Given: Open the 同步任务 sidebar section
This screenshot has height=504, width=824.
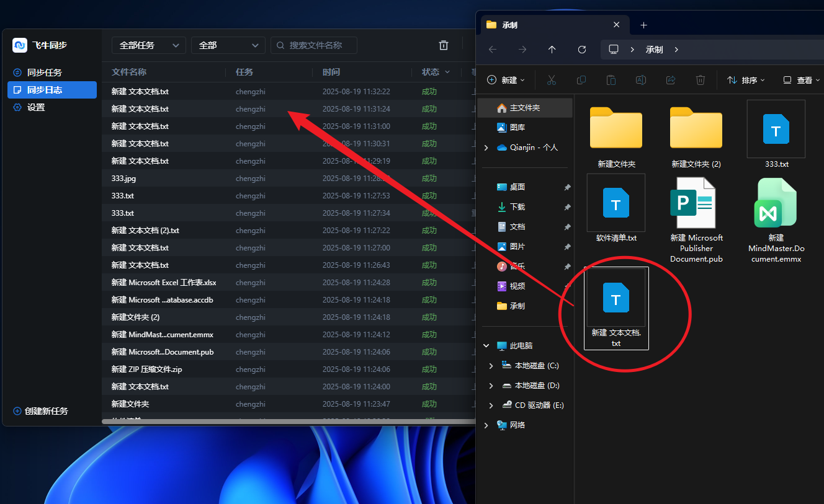Looking at the screenshot, I should click(44, 73).
